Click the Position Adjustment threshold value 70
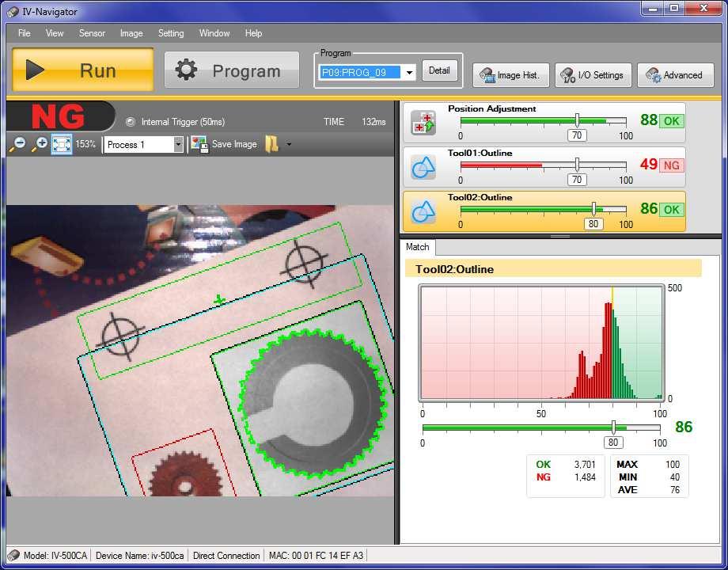Image resolution: width=728 pixels, height=570 pixels. click(x=577, y=135)
